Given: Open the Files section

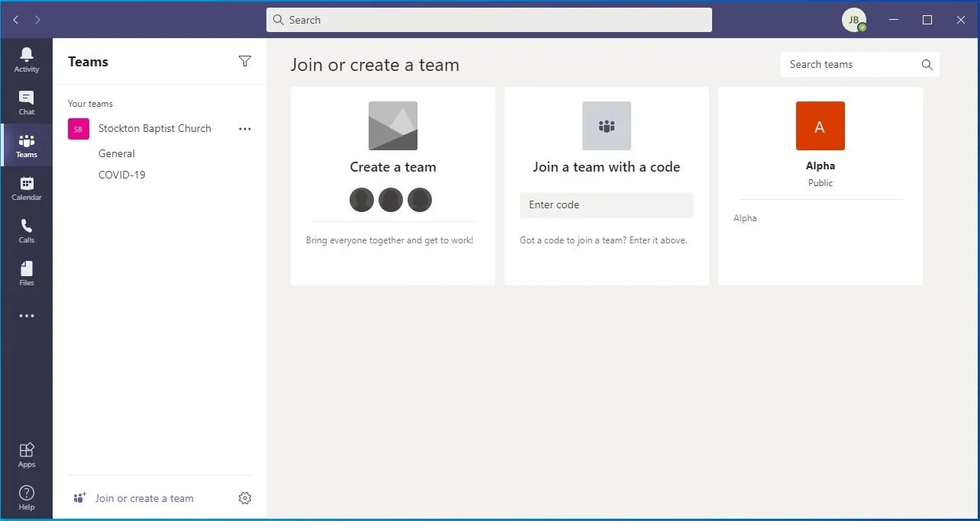Looking at the screenshot, I should point(26,273).
